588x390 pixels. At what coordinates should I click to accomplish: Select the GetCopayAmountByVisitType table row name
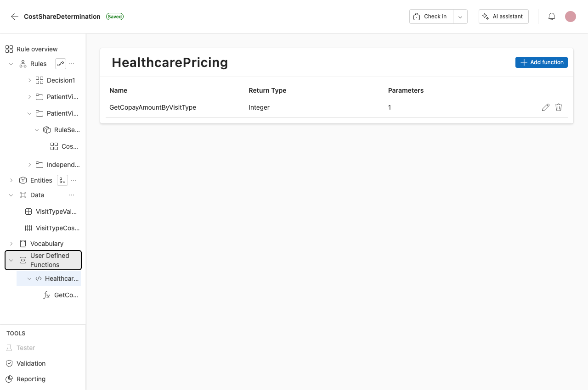point(153,107)
